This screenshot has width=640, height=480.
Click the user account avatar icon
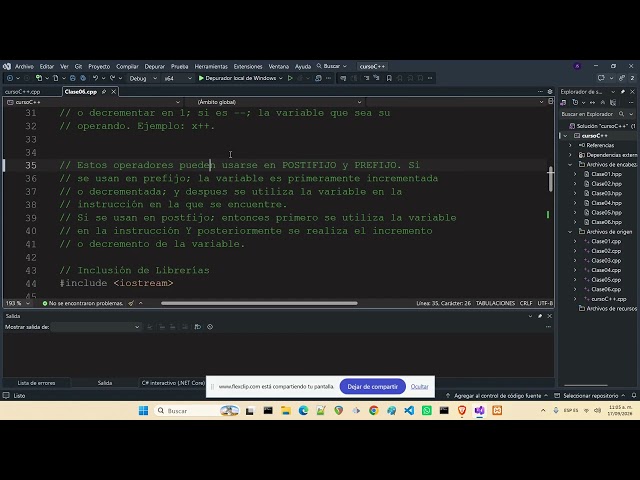[577, 66]
